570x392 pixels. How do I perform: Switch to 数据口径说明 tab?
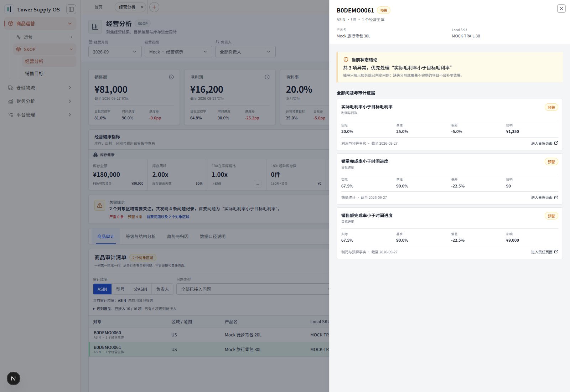[x=213, y=236]
